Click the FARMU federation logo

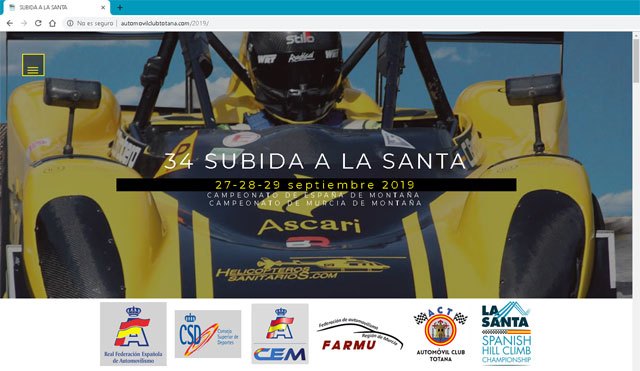point(360,334)
